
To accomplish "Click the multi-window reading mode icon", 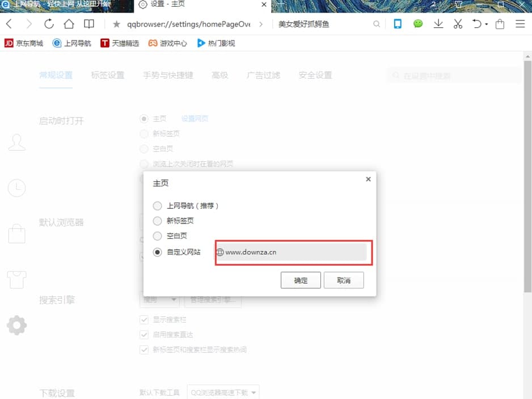I will click(88, 24).
